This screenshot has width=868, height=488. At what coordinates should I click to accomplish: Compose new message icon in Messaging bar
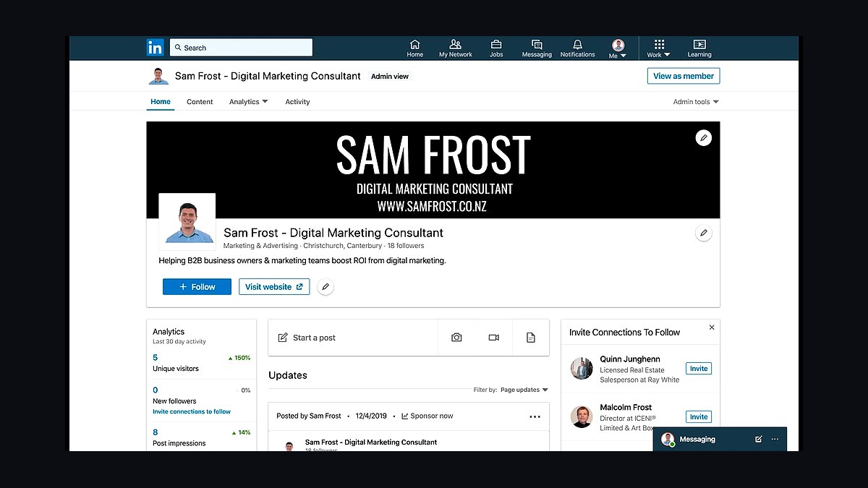coord(759,439)
